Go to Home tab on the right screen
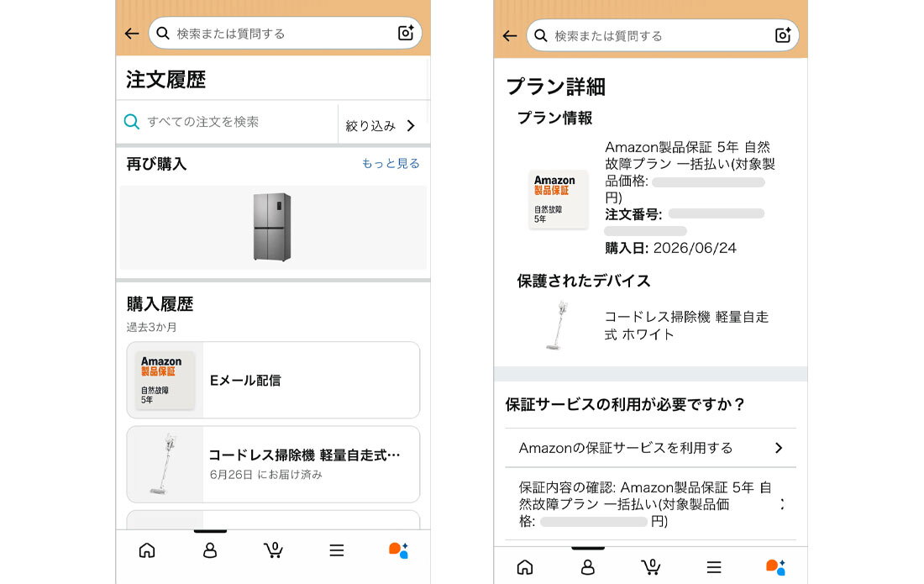The width and height of the screenshot is (924, 584). pos(524,567)
